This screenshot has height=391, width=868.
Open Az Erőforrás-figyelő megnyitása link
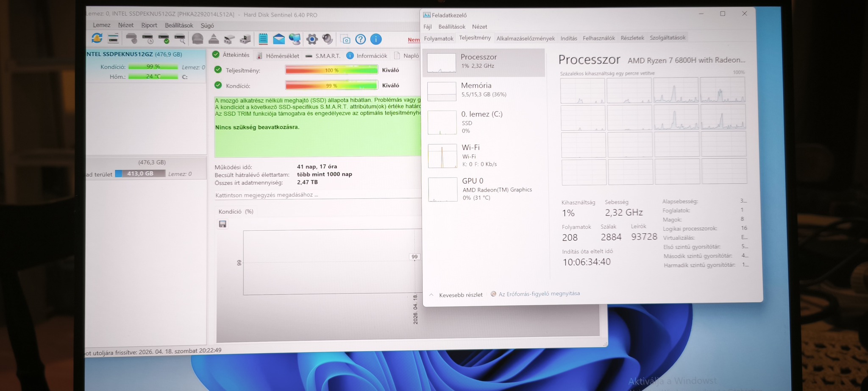pyautogui.click(x=535, y=293)
